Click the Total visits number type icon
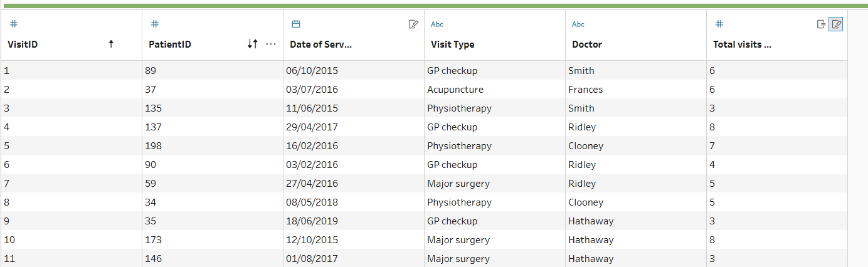Viewport: 868px width, 267px height. pos(719,24)
